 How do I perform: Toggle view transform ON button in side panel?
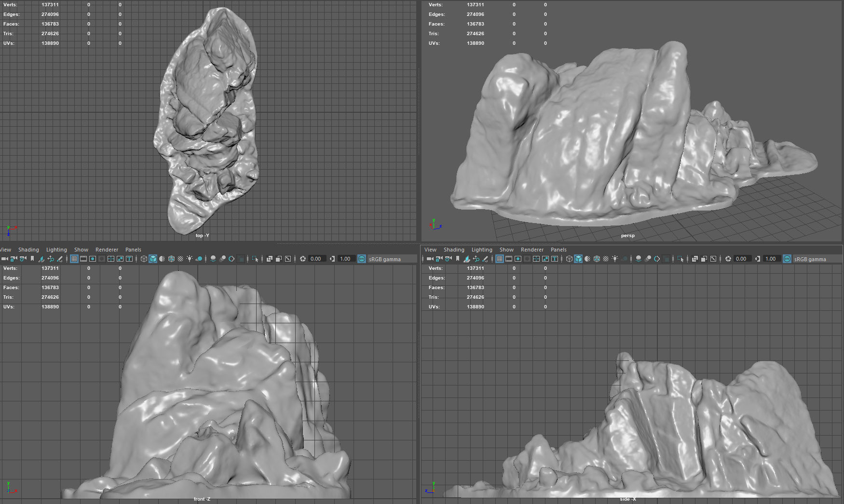[x=787, y=259]
